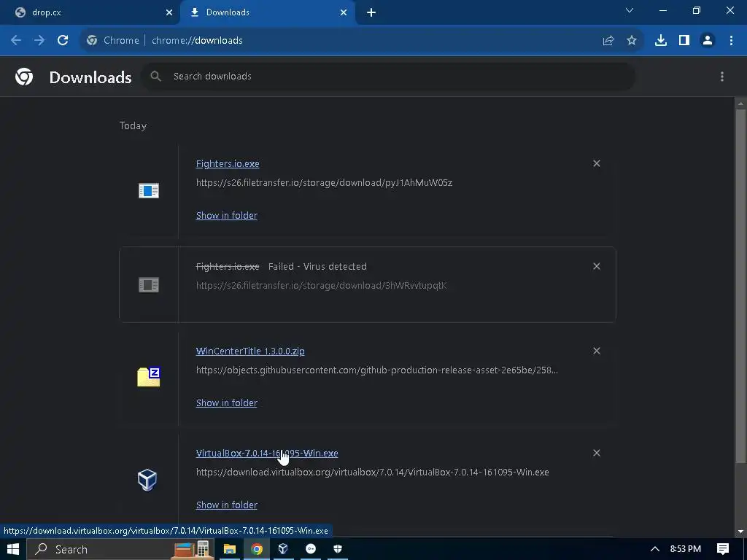Click the grayed-out failed download file icon
Image resolution: width=747 pixels, height=560 pixels.
click(x=149, y=285)
